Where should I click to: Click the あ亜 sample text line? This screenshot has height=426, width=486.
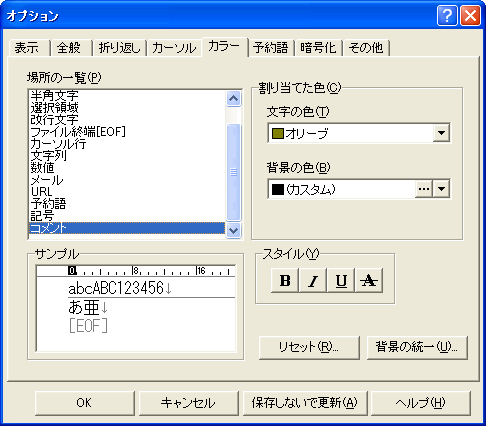tap(88, 307)
